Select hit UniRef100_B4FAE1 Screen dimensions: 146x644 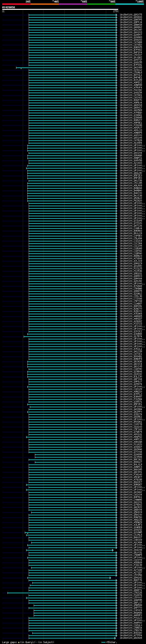(x=131, y=77)
